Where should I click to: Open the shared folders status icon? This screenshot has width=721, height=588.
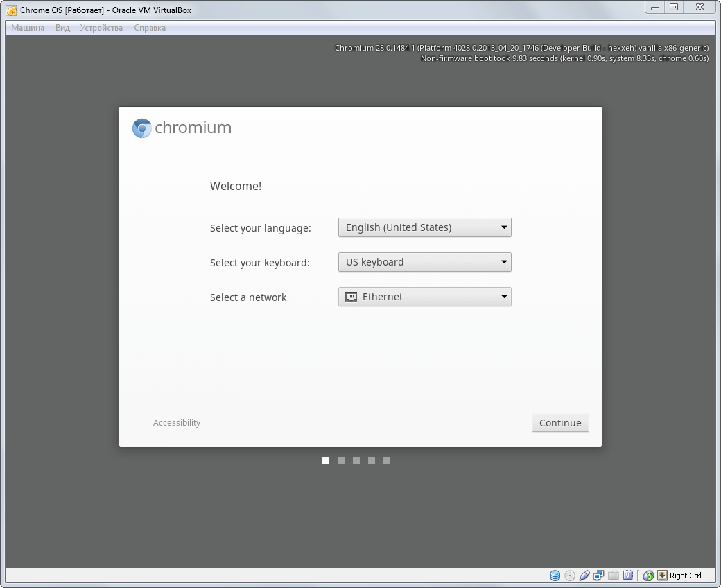tap(614, 575)
